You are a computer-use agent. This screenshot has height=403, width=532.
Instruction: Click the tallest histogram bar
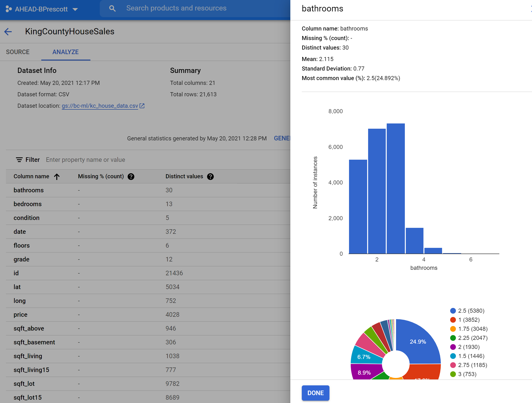click(x=396, y=189)
